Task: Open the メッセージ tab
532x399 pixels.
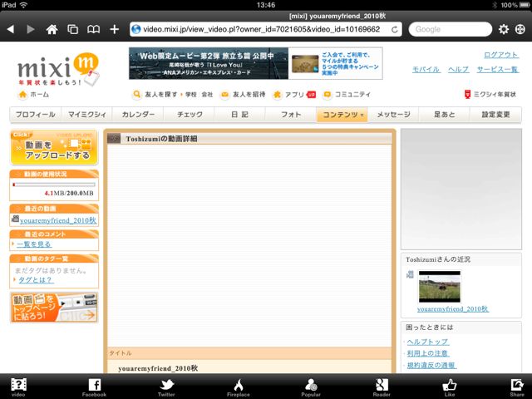Action: click(x=393, y=115)
